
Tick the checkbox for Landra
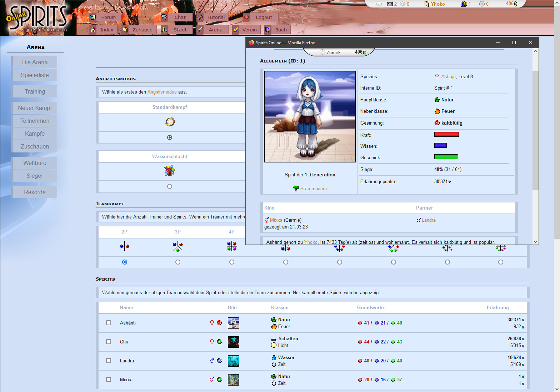[x=109, y=361]
